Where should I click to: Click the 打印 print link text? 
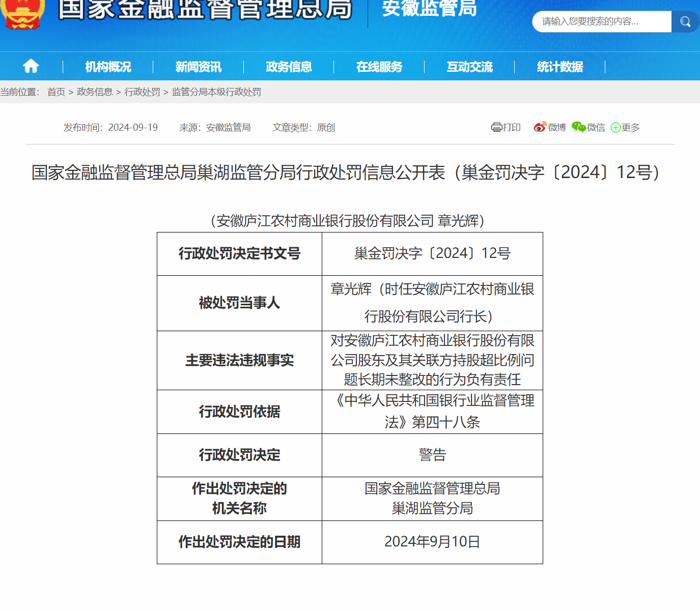[512, 128]
